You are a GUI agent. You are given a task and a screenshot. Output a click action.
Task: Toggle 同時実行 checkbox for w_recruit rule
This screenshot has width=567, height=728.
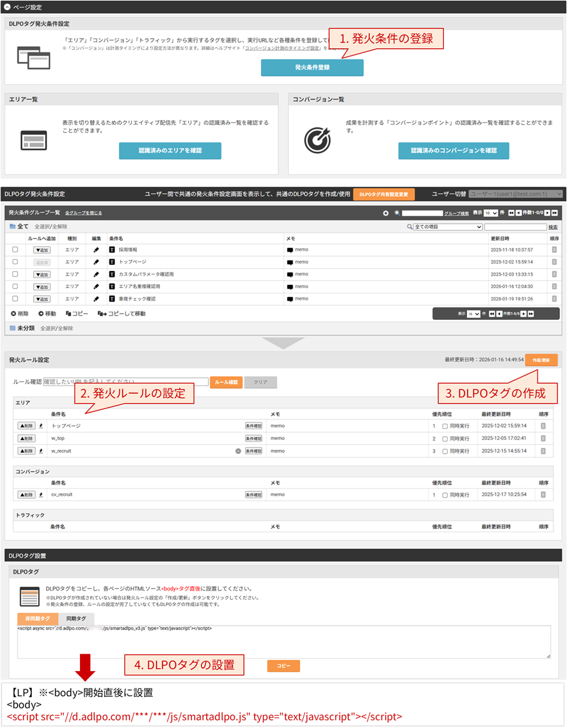point(445,451)
